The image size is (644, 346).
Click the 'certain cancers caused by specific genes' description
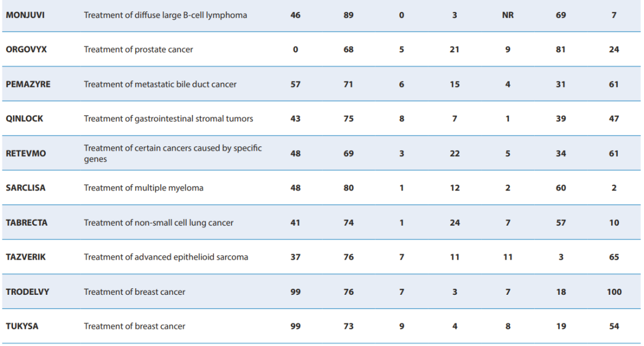tap(172, 153)
